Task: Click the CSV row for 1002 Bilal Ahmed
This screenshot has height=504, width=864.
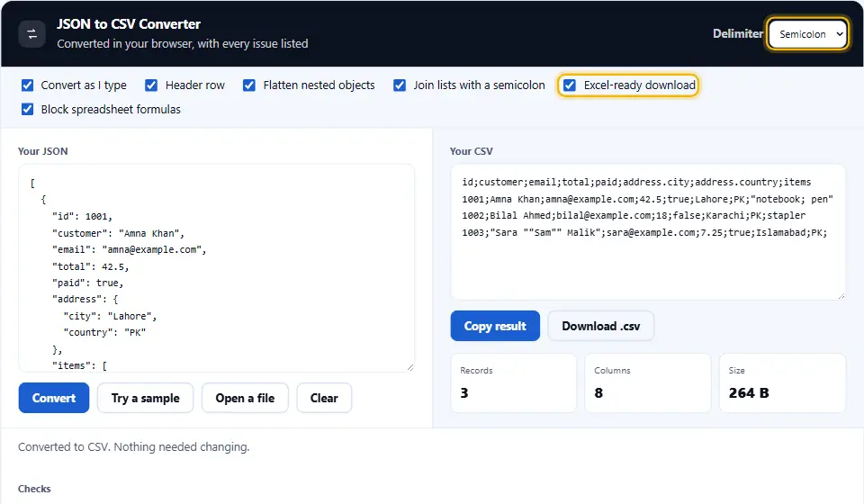Action: (634, 215)
